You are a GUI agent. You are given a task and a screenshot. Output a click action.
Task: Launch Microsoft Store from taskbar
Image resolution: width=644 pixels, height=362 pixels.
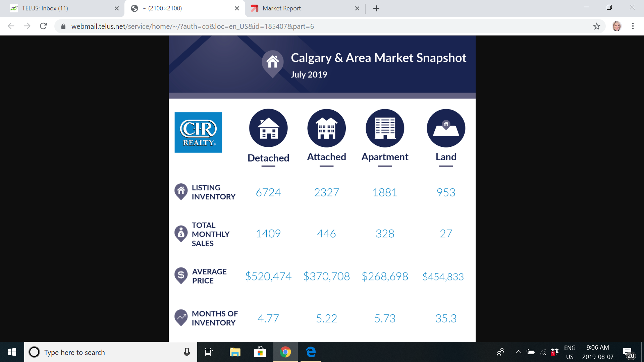point(260,352)
